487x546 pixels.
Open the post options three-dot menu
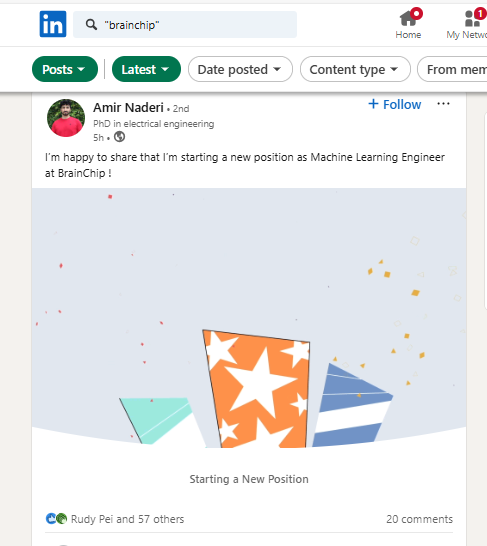click(x=443, y=104)
